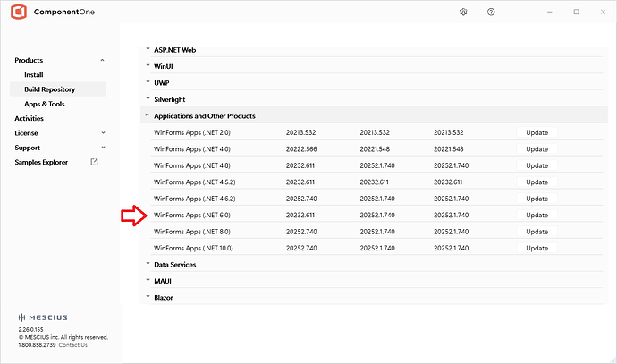Click the ComponentOne logo icon

coord(18,13)
